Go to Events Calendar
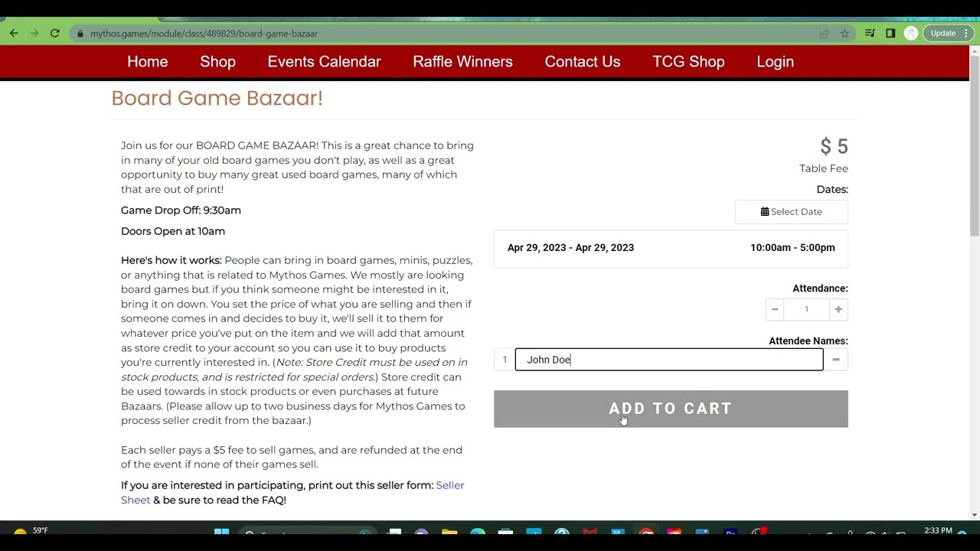Screen dimensions: 980x551 pyautogui.click(x=324, y=62)
